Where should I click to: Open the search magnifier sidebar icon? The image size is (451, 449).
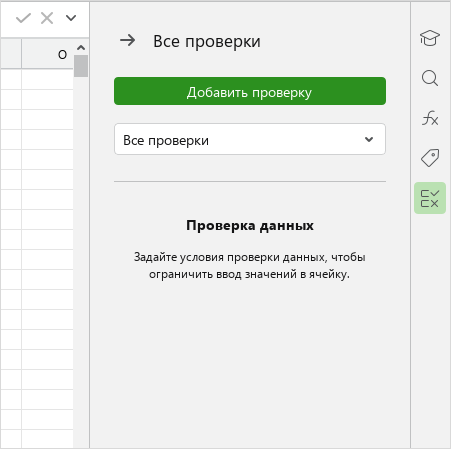[x=430, y=78]
